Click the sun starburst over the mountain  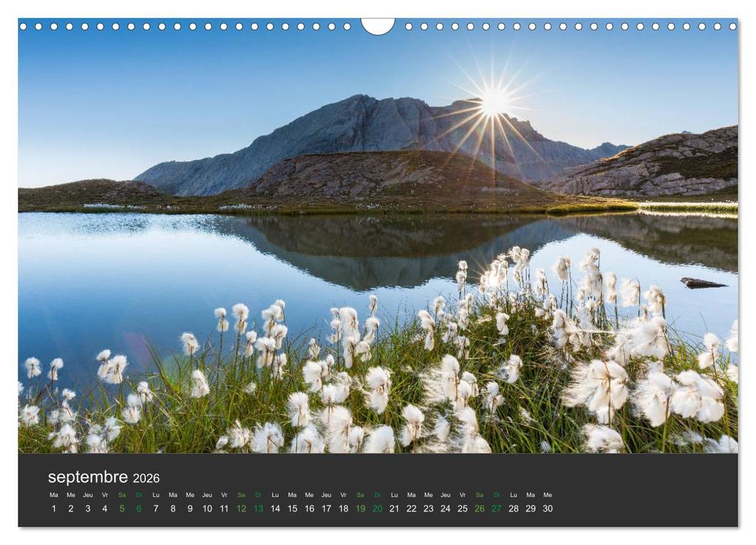494,102
